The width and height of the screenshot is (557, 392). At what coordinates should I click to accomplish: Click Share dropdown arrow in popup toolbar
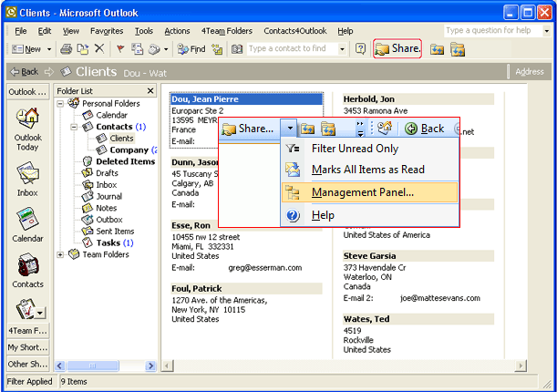290,129
